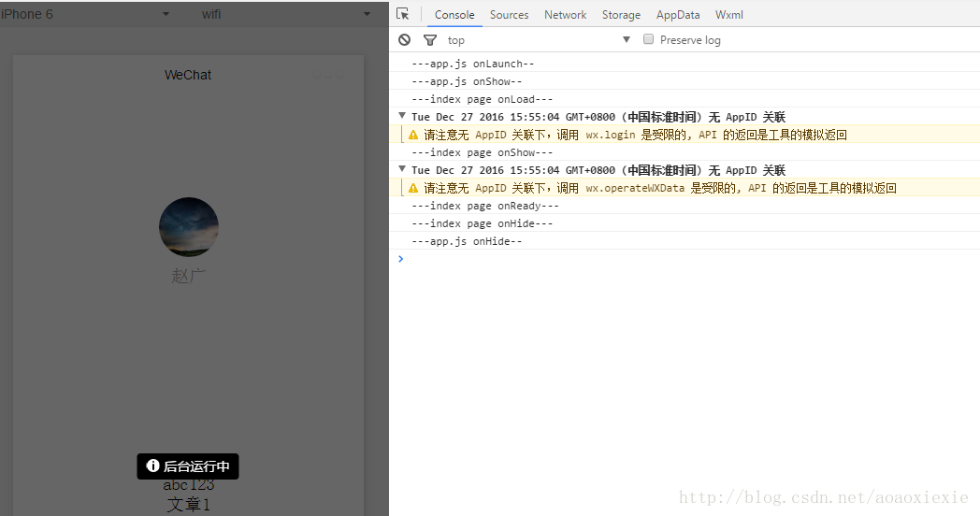The height and width of the screenshot is (516, 980).
Task: Click the wx.operateWXData warning message text
Action: [660, 188]
